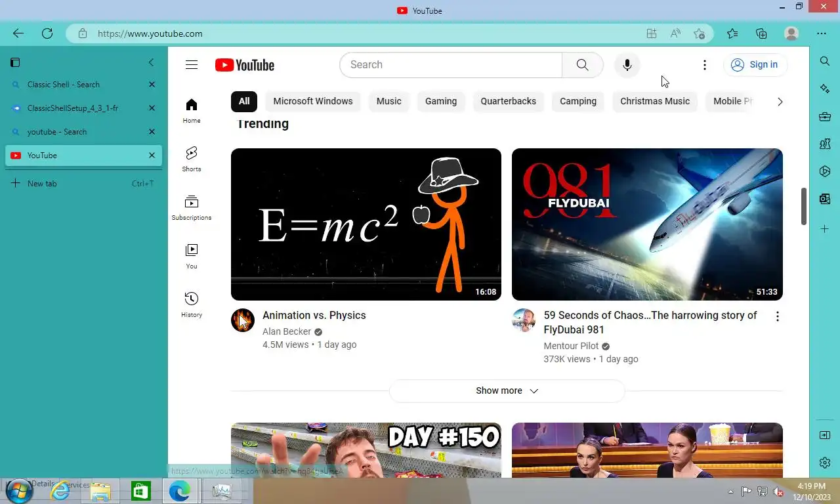Open the YouTube hamburger guide menu
Image resolution: width=840 pixels, height=504 pixels.
pyautogui.click(x=192, y=64)
